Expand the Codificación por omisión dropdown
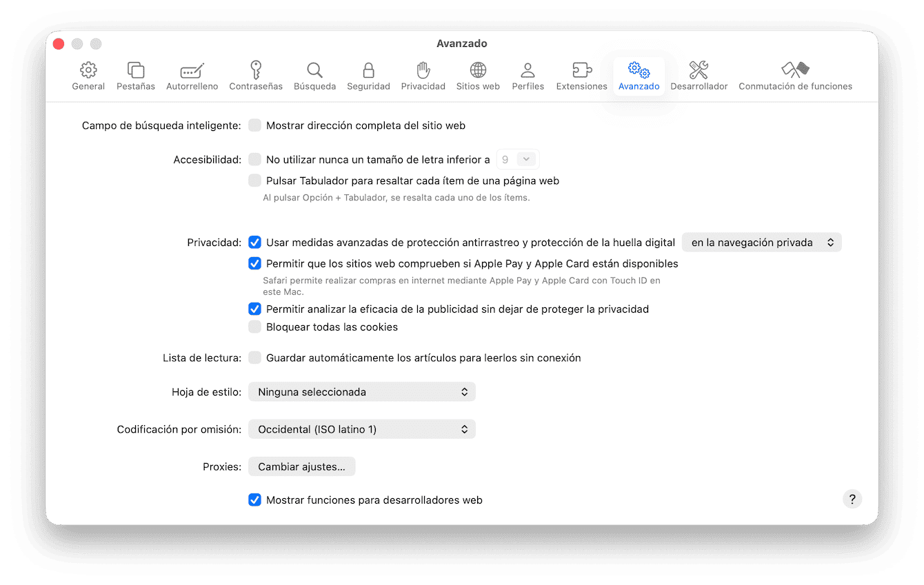924x585 pixels. [362, 429]
